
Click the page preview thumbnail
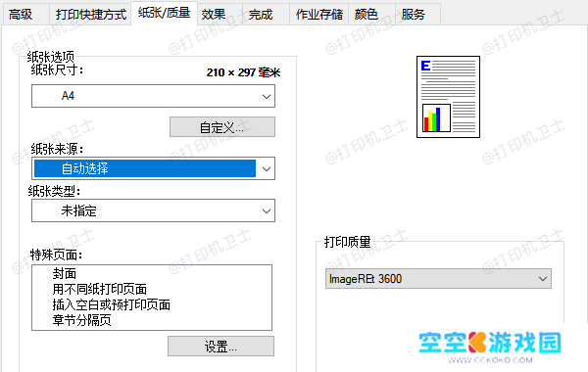click(448, 97)
